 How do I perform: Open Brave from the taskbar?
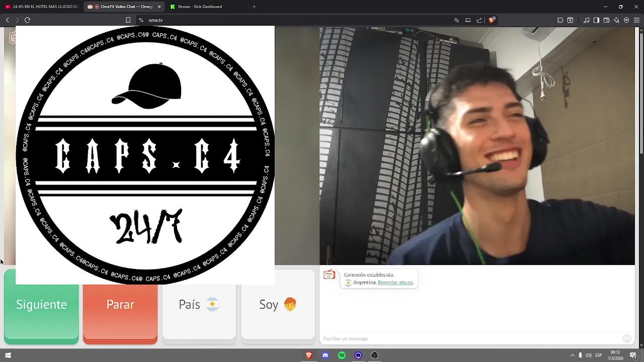[309, 355]
